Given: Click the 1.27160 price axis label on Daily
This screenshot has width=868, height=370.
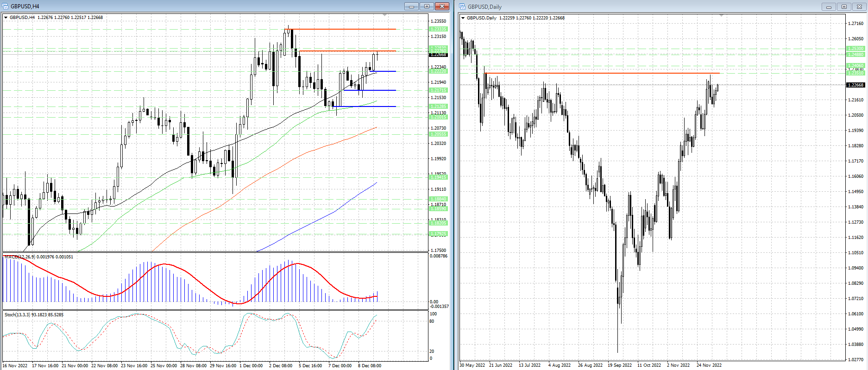Looking at the screenshot, I should point(855,24).
